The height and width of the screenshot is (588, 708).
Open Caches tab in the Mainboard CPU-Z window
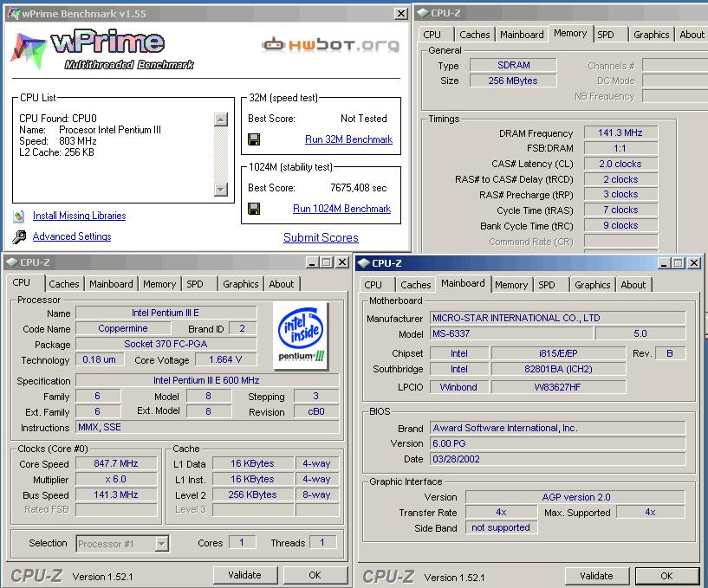(x=415, y=285)
